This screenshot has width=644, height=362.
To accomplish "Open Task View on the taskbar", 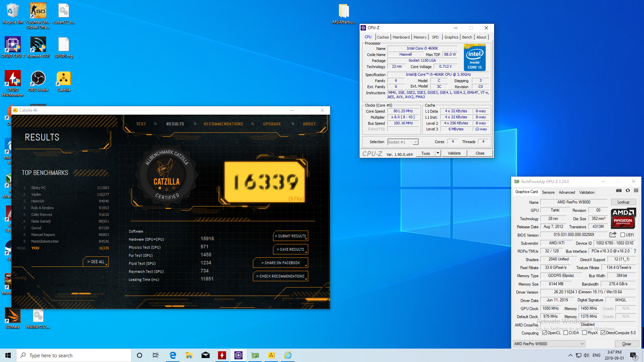I will pos(156,355).
